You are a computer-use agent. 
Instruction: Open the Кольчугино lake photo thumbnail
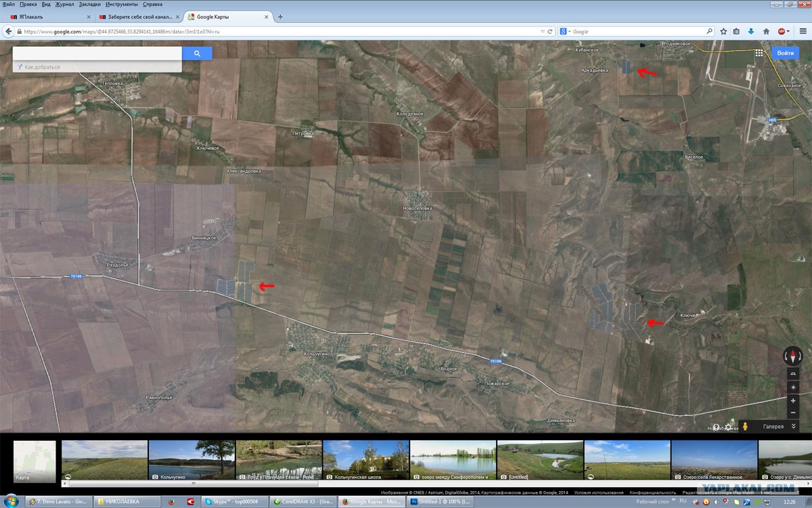191,461
